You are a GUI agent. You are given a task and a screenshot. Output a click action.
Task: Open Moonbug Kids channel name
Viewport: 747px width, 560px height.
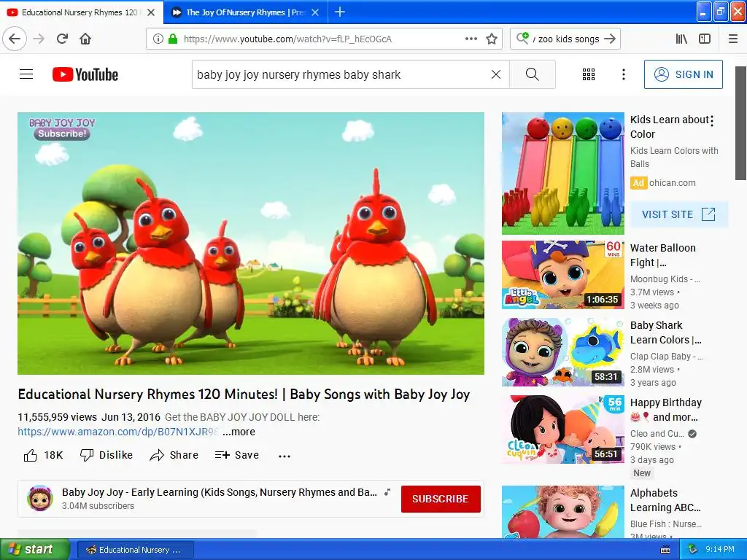coord(665,279)
